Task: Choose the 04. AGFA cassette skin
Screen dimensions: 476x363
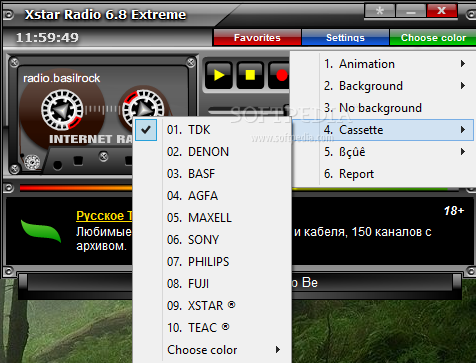Action: tap(212, 196)
